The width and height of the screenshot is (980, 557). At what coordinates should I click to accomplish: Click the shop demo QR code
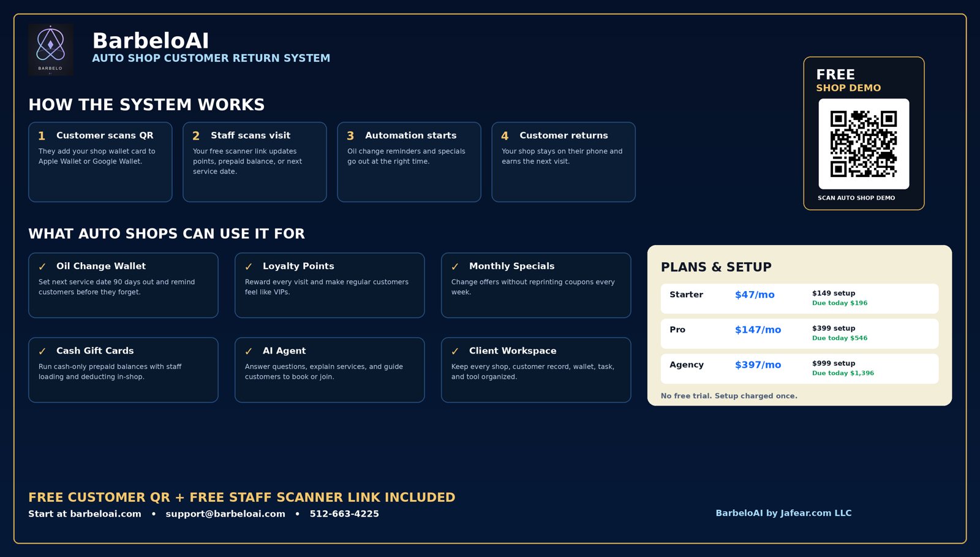pyautogui.click(x=864, y=144)
